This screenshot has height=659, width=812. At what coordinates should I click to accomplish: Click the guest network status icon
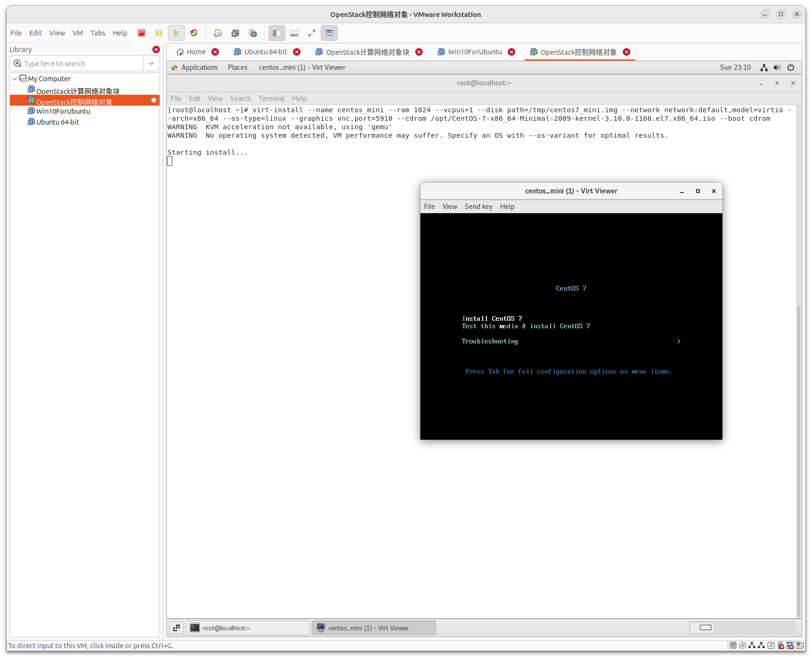764,67
